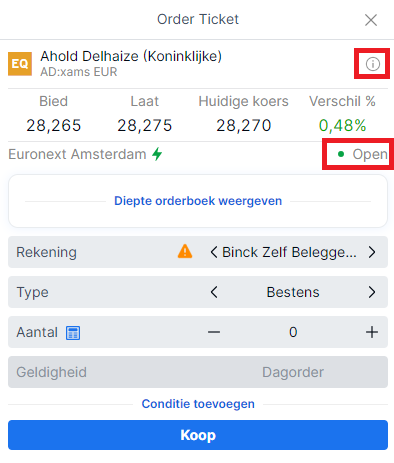The image size is (394, 463).
Task: Click Diepte orderboek weergeven link
Action: click(198, 201)
